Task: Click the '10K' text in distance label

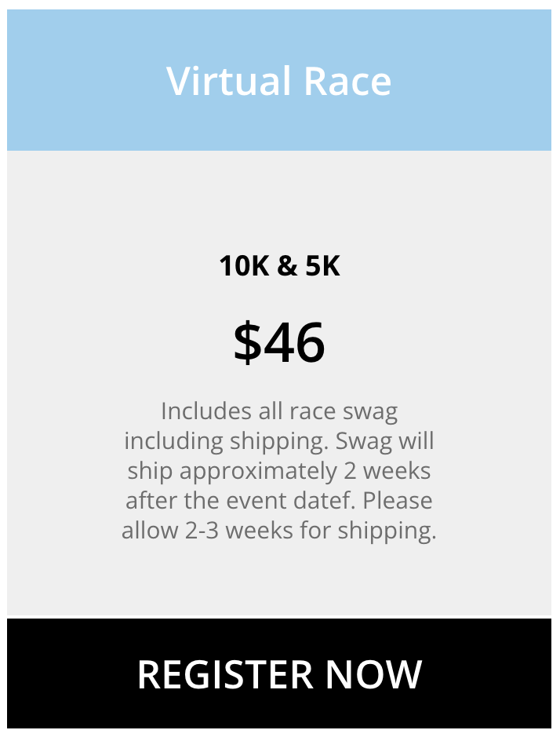Action: pos(244,265)
